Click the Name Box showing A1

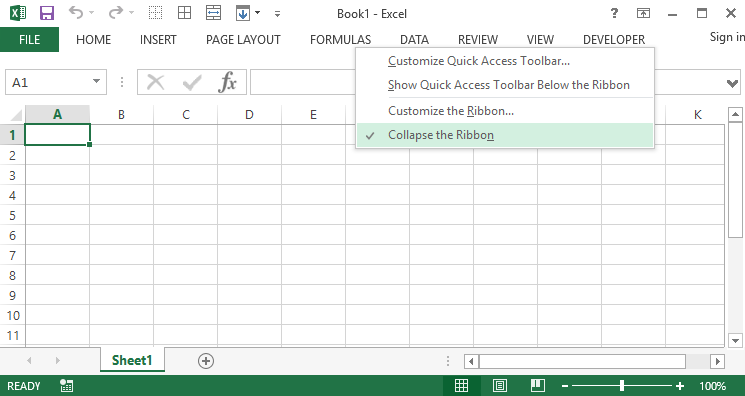(48, 83)
